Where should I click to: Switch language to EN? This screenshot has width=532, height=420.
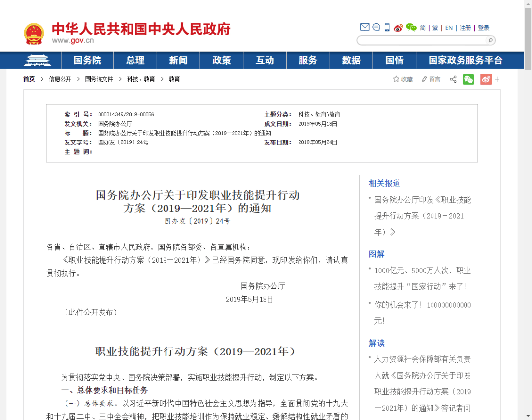point(449,28)
